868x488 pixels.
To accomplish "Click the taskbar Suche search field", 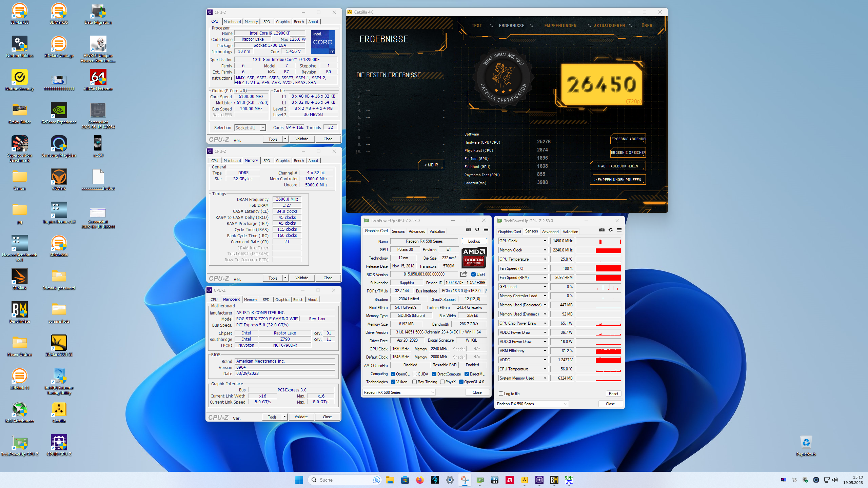I will (x=344, y=480).
